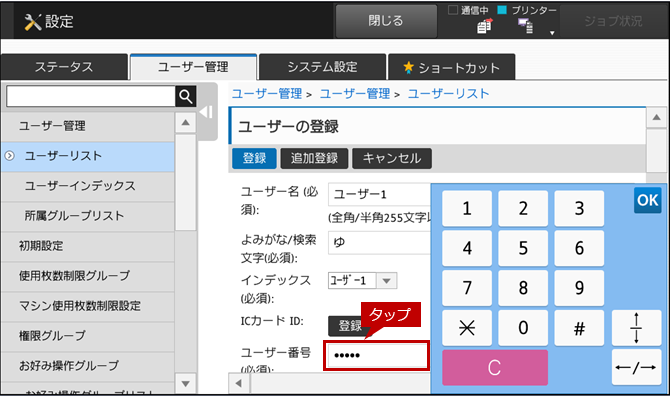Click the 追加登録 button
Viewport: 670px width, 396px height.
point(314,158)
